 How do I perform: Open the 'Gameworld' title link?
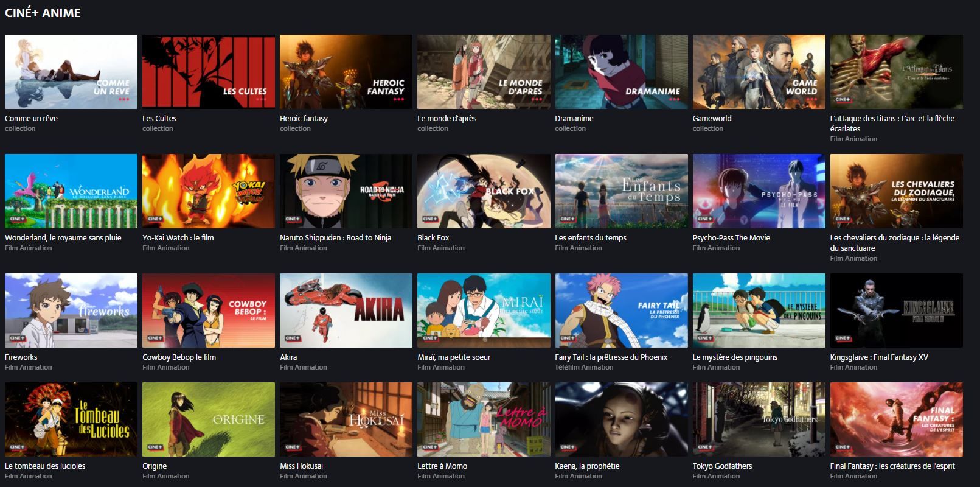tap(712, 118)
